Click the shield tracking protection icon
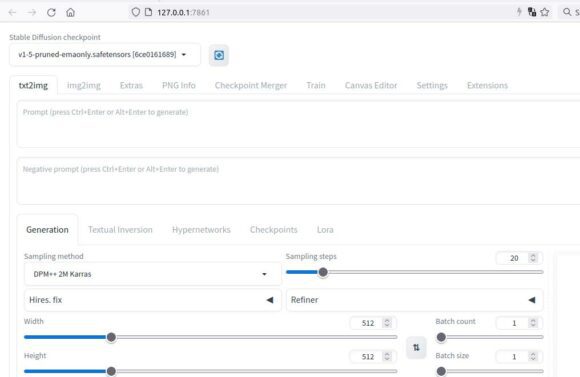 point(136,12)
